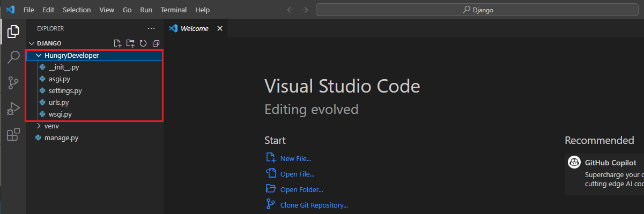Create a new folder in Explorer
The height and width of the screenshot is (214, 644).
[130, 43]
